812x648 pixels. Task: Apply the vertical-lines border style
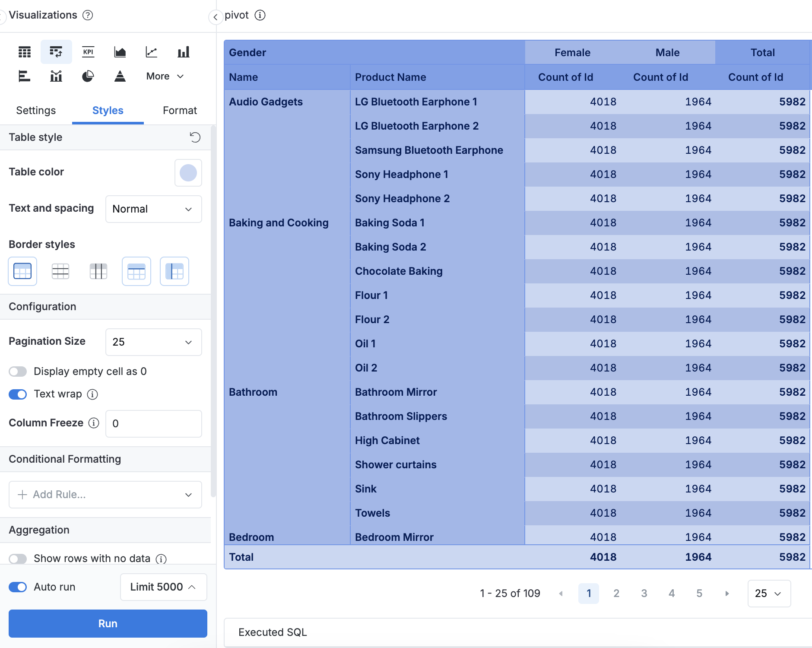pos(98,271)
